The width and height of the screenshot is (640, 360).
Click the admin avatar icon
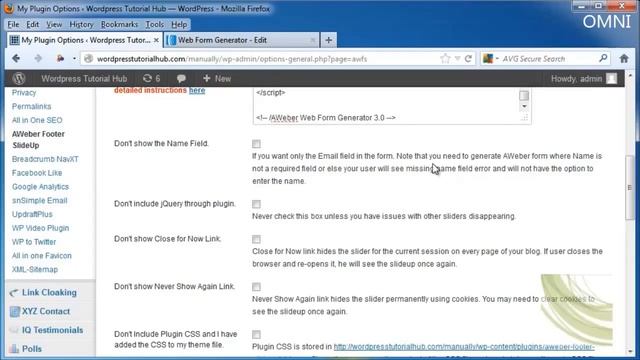tap(611, 78)
